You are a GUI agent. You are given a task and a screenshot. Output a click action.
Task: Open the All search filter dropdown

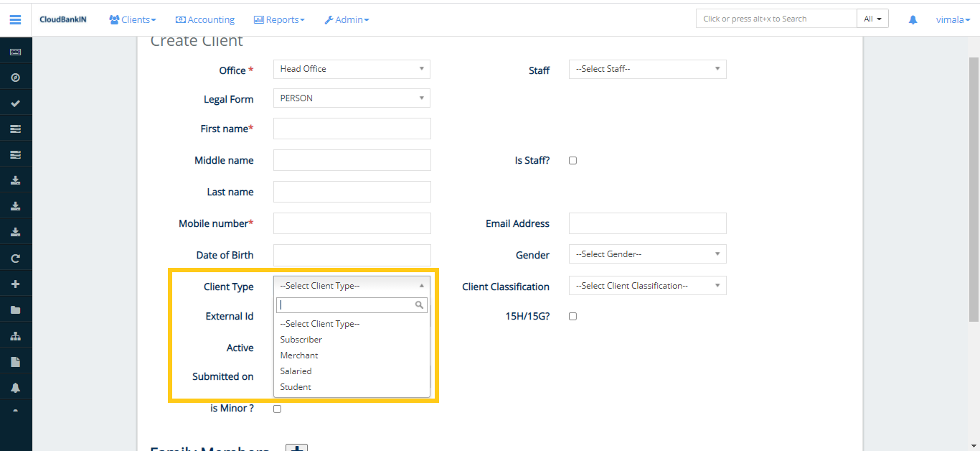(872, 18)
